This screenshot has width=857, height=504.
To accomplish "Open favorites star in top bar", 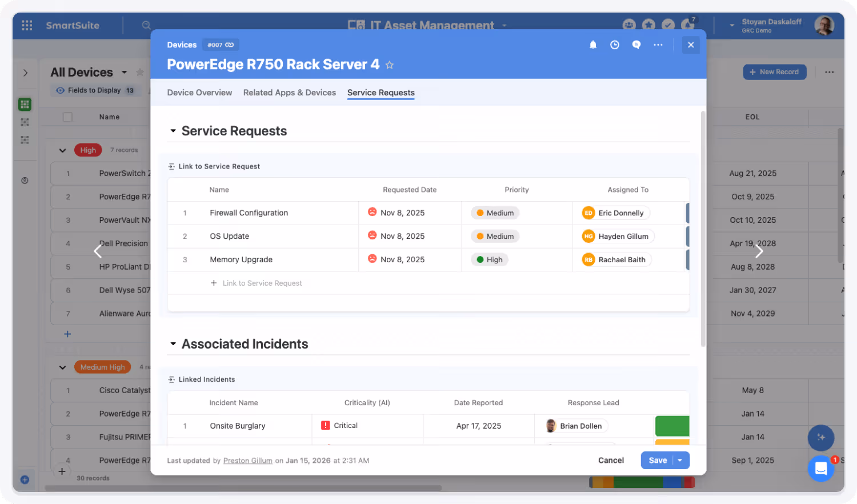I will (x=648, y=25).
